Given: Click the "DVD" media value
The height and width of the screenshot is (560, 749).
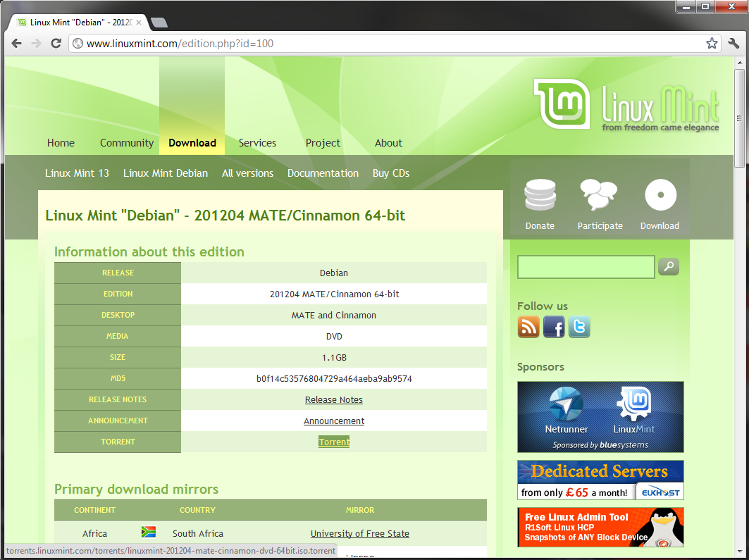Looking at the screenshot, I should point(334,337).
